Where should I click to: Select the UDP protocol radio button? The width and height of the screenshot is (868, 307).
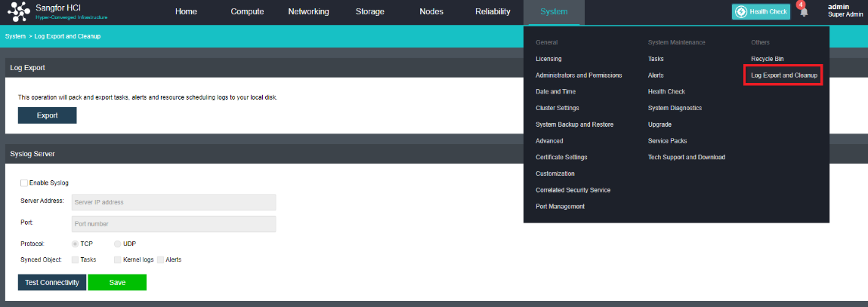point(117,244)
